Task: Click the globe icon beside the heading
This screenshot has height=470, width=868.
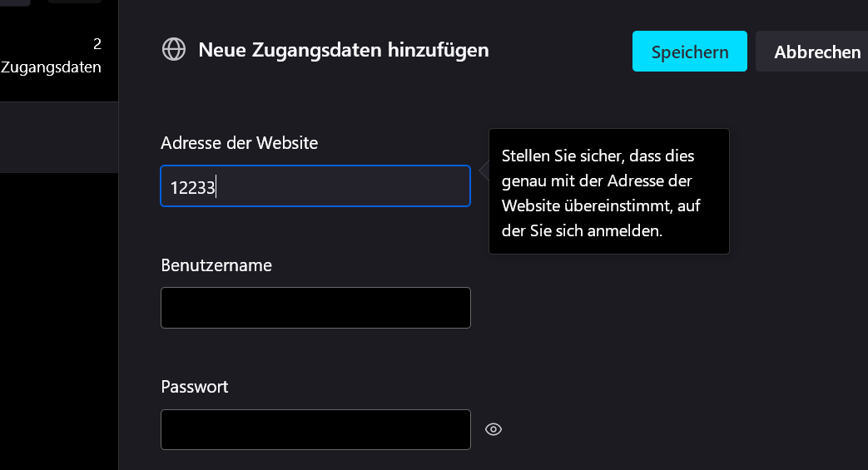Action: click(x=173, y=50)
